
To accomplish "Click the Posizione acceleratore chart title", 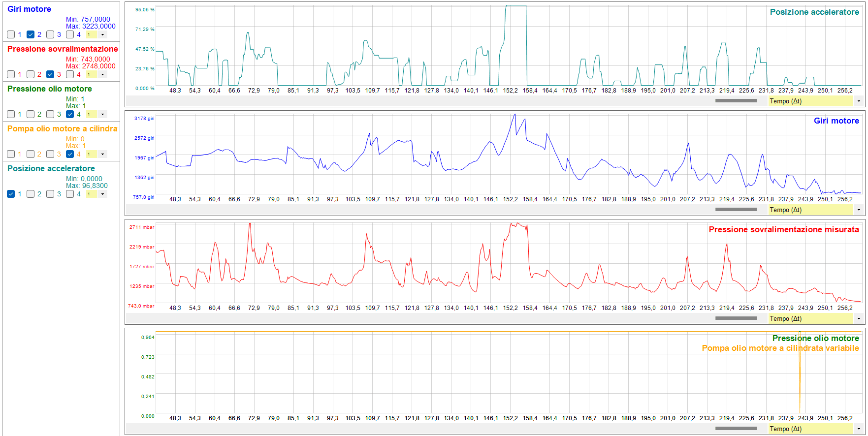I will [x=814, y=12].
